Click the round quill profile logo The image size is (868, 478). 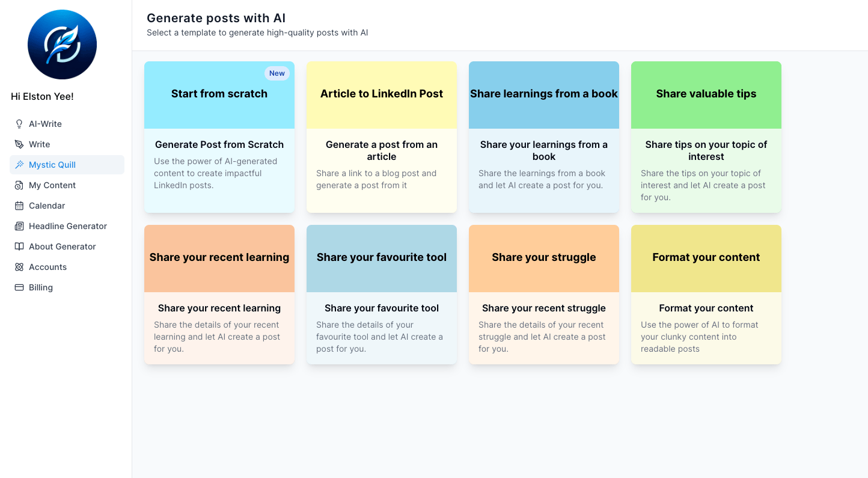pyautogui.click(x=63, y=44)
